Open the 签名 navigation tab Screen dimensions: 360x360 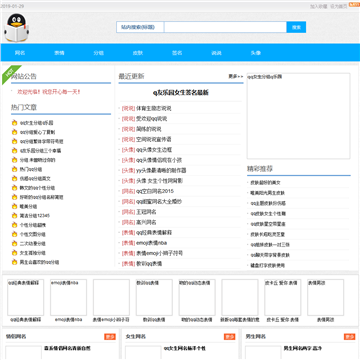pyautogui.click(x=177, y=53)
